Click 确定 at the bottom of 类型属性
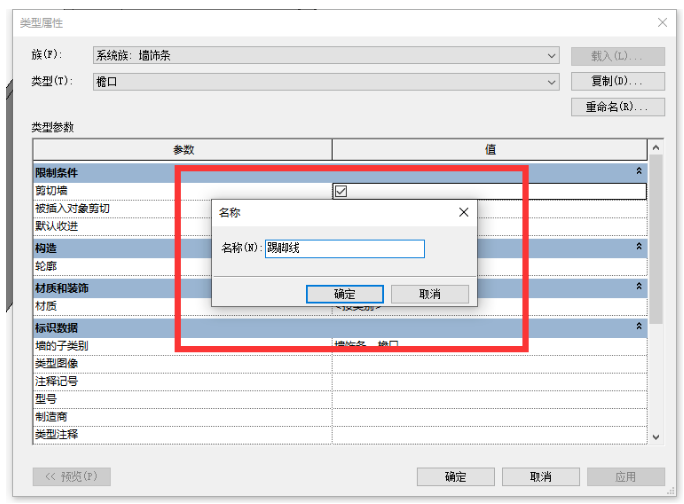This screenshot has height=504, width=684. click(x=455, y=477)
